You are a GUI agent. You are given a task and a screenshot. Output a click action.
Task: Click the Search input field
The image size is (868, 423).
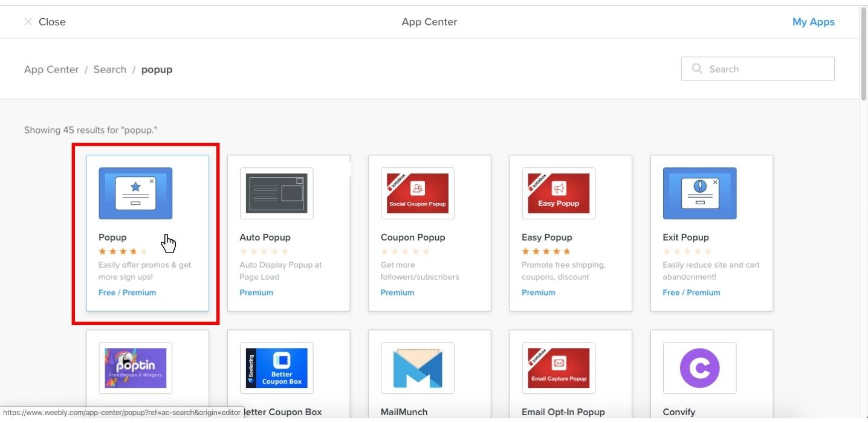[x=757, y=69]
